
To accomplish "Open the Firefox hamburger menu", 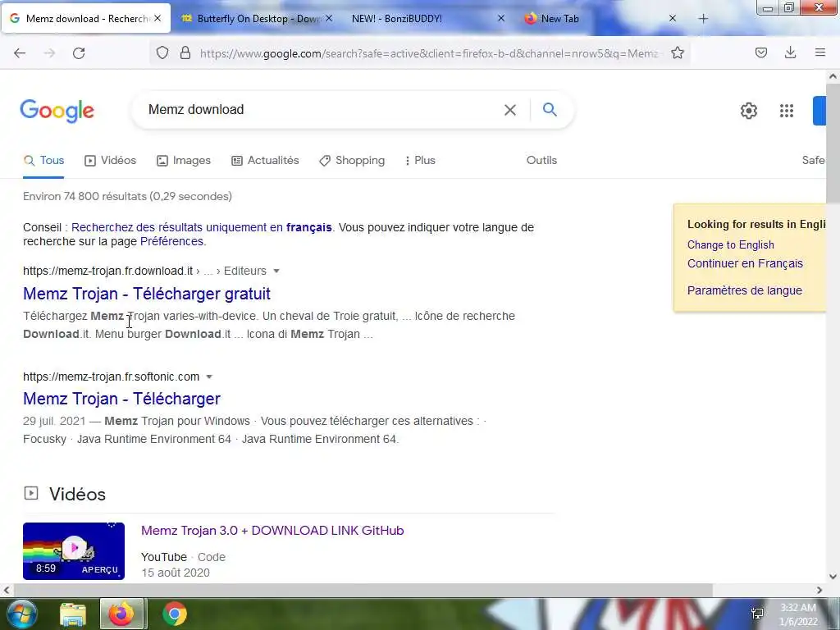I will pyautogui.click(x=820, y=52).
